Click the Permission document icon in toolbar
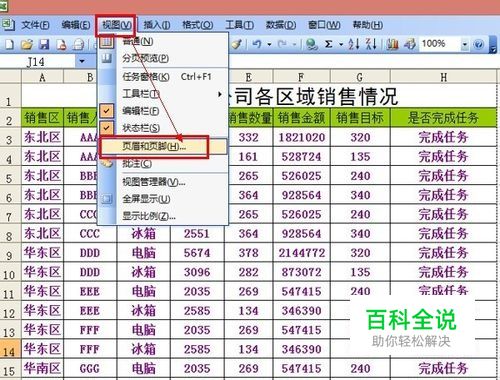Image resolution: width=500 pixels, height=380 pixels. coord(61,44)
